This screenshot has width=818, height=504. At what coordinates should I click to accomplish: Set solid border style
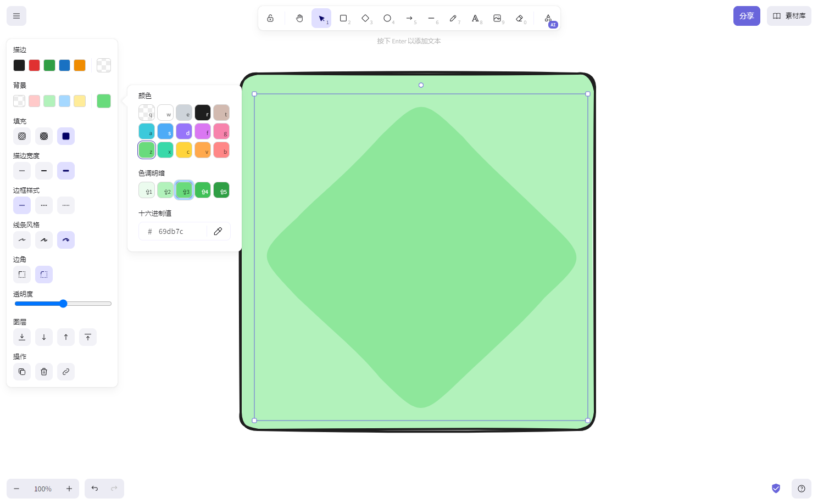click(x=22, y=205)
